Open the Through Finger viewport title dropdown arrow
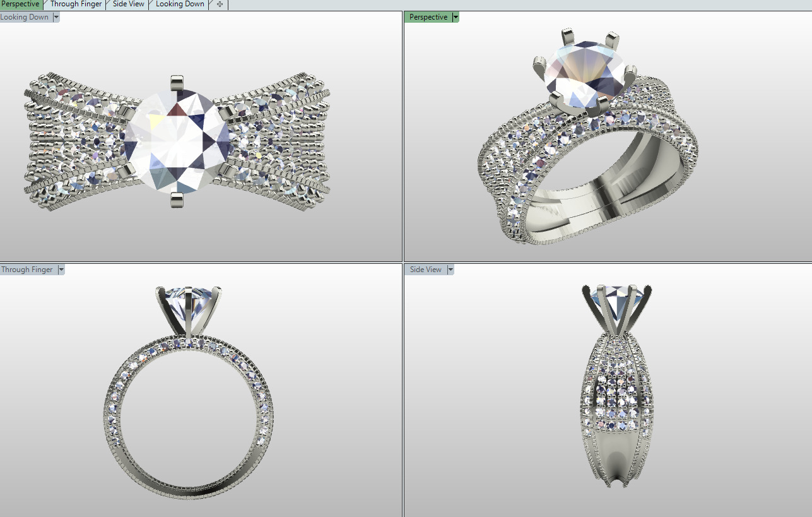812x517 pixels. pyautogui.click(x=61, y=270)
